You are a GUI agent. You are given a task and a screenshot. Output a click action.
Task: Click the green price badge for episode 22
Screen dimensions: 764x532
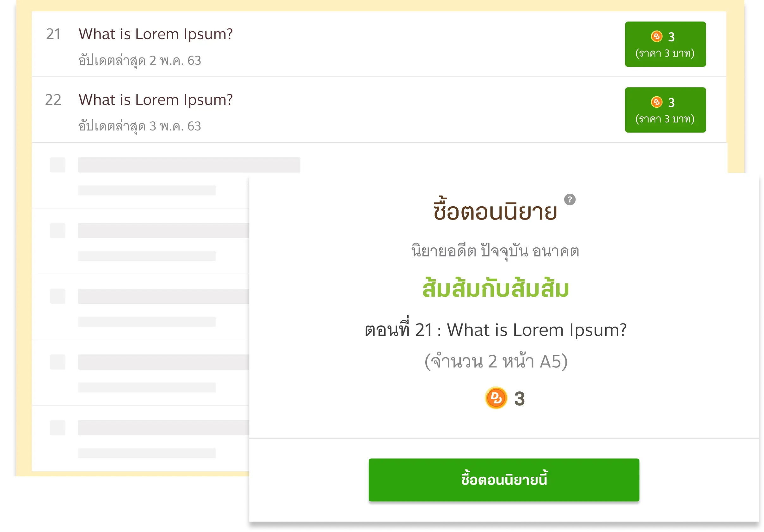(666, 110)
